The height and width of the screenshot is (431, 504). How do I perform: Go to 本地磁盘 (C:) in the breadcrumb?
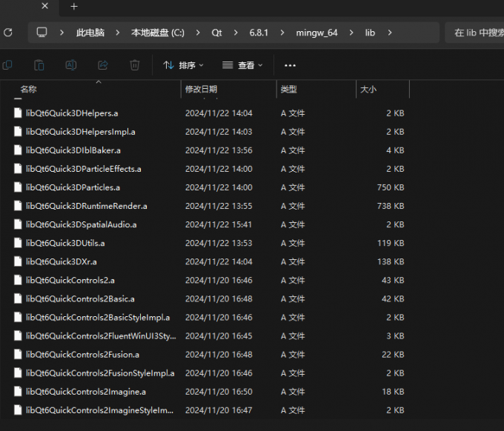pyautogui.click(x=157, y=33)
